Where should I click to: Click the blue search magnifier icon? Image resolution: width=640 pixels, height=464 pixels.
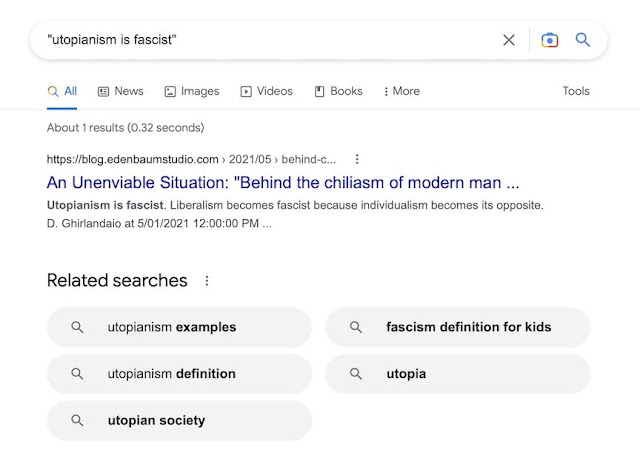point(583,40)
